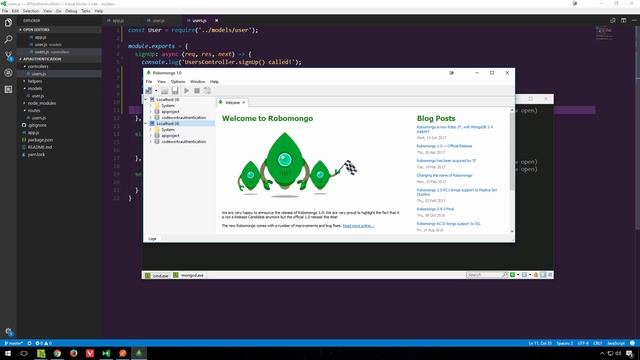The image size is (640, 360).
Task: Switch to the Welcome tab in Robomongo
Action: click(x=232, y=102)
